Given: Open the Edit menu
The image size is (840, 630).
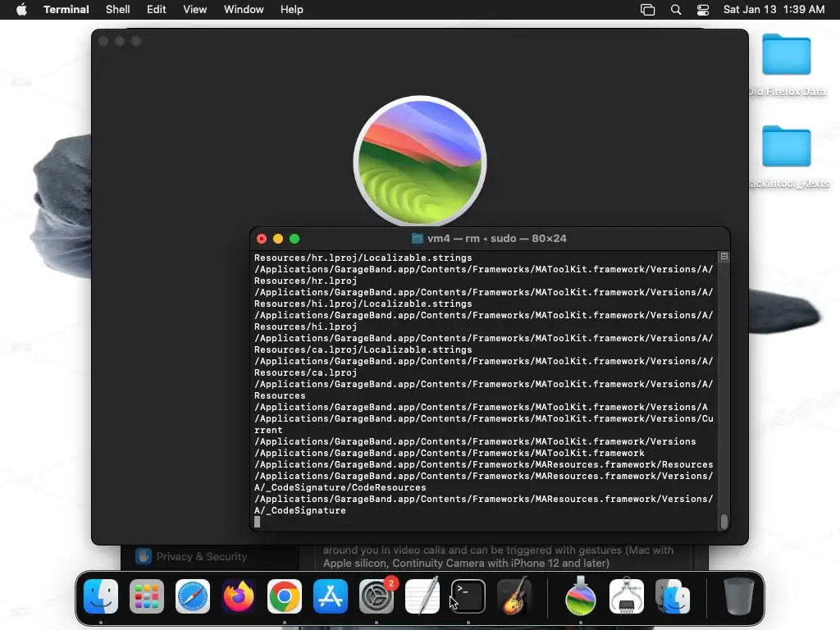Looking at the screenshot, I should [157, 10].
